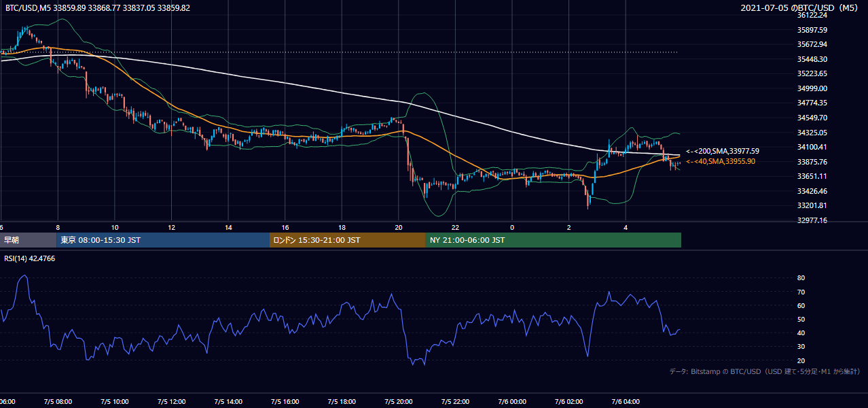Click the RSI axis level 50
This screenshot has height=408, width=868.
click(x=801, y=319)
